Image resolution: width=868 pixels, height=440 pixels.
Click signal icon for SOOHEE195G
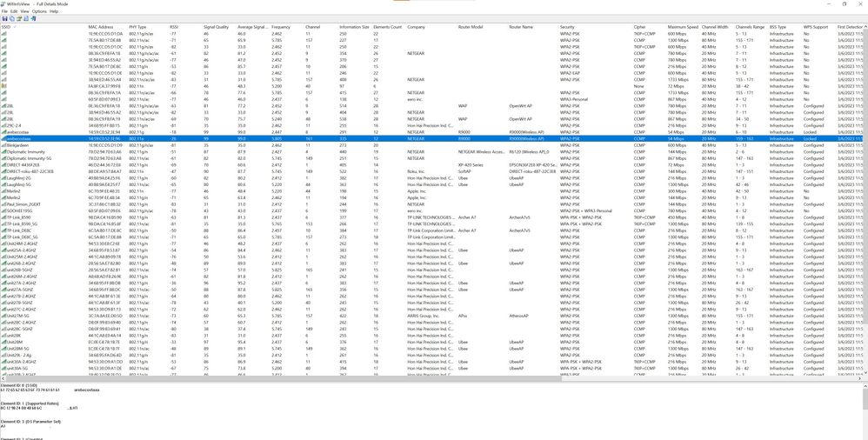pos(3,210)
